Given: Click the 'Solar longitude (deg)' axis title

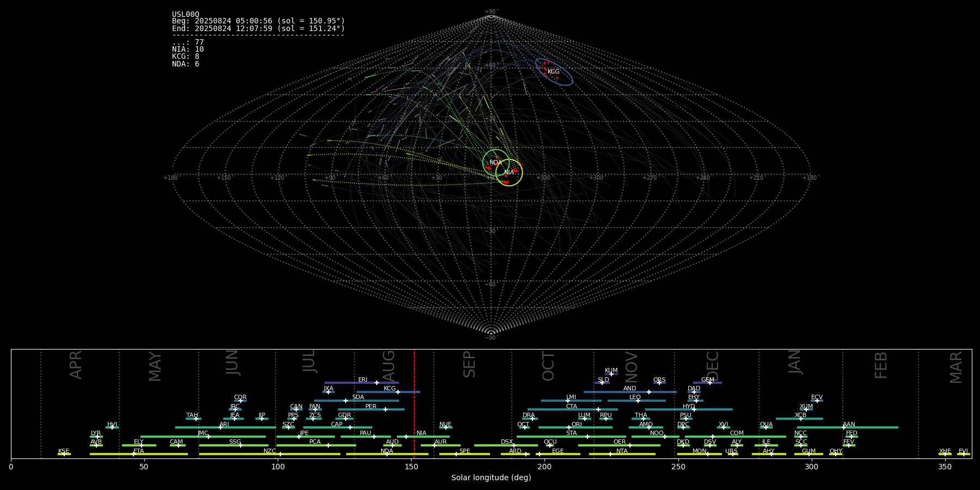Looking at the screenshot, I should pyautogui.click(x=491, y=477).
